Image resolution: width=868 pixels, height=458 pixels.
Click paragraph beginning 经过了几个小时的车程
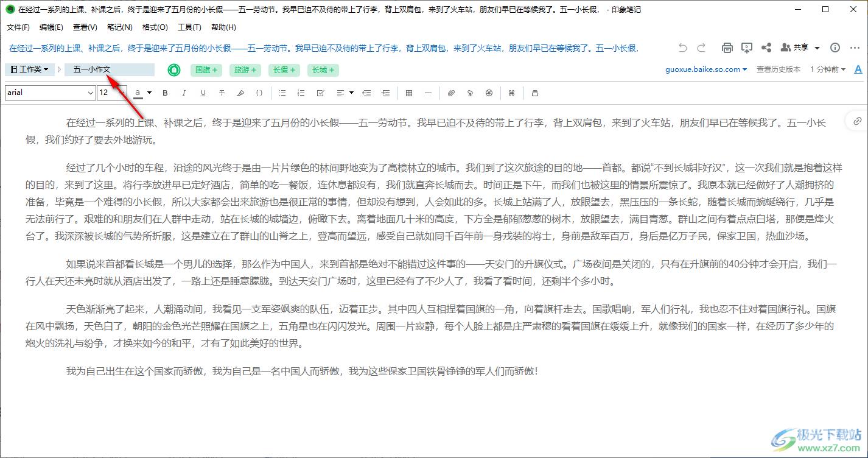coord(433,202)
